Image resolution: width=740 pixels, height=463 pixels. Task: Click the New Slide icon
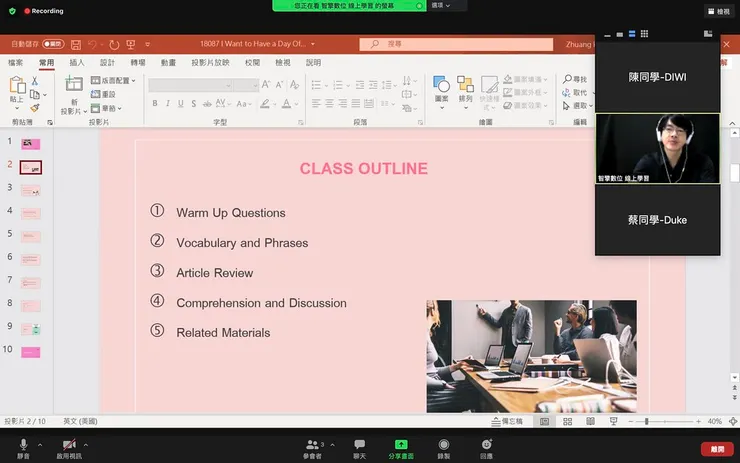(74, 84)
